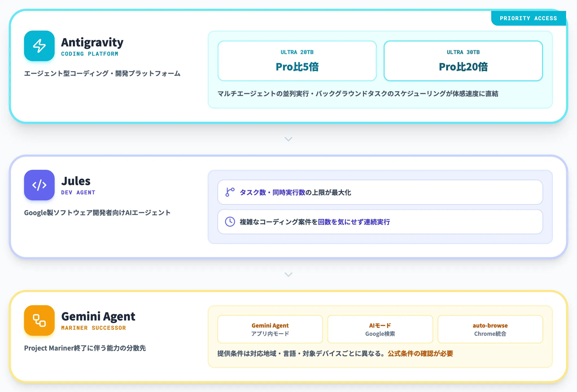Open the auto-browse Chrome統合 tile
Image resolution: width=577 pixels, height=392 pixels.
click(490, 329)
